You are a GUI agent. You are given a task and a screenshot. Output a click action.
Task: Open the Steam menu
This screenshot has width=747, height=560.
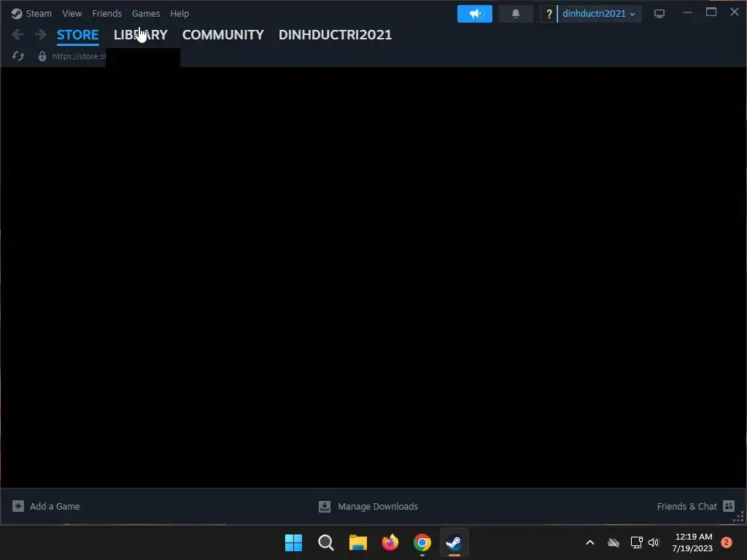click(39, 13)
